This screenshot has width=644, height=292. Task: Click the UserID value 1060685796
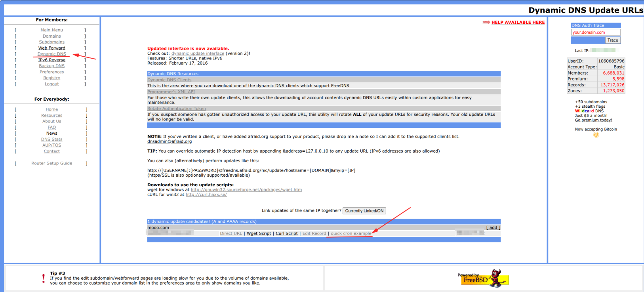(611, 61)
